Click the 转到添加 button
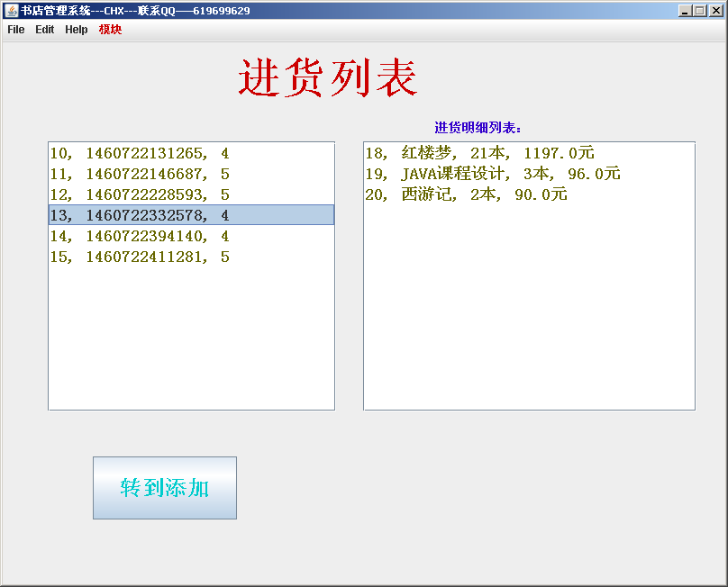 [x=165, y=488]
